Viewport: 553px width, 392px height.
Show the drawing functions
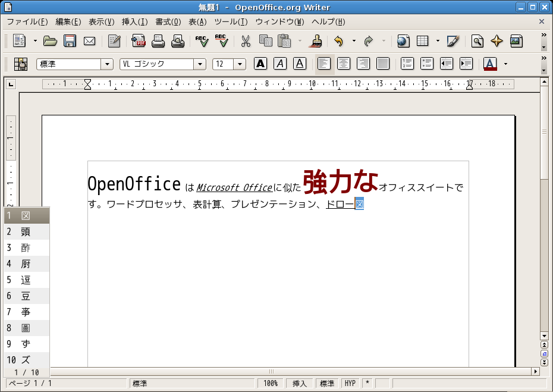(453, 41)
